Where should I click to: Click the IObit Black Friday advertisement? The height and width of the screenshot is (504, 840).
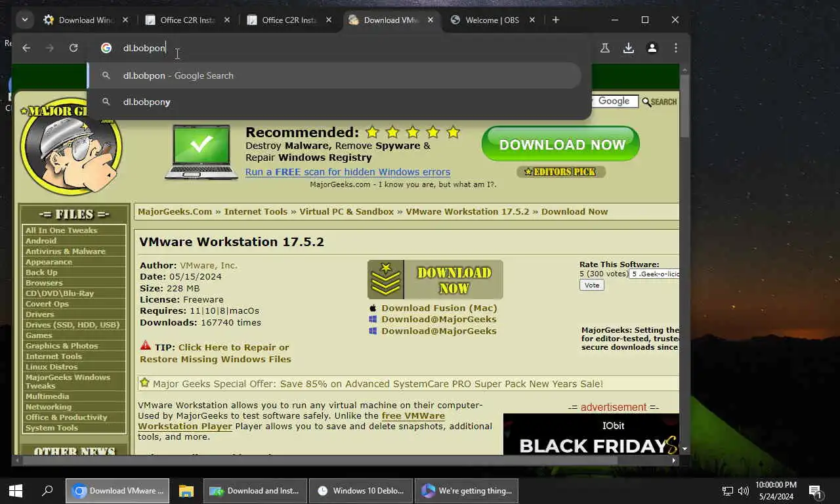click(591, 434)
